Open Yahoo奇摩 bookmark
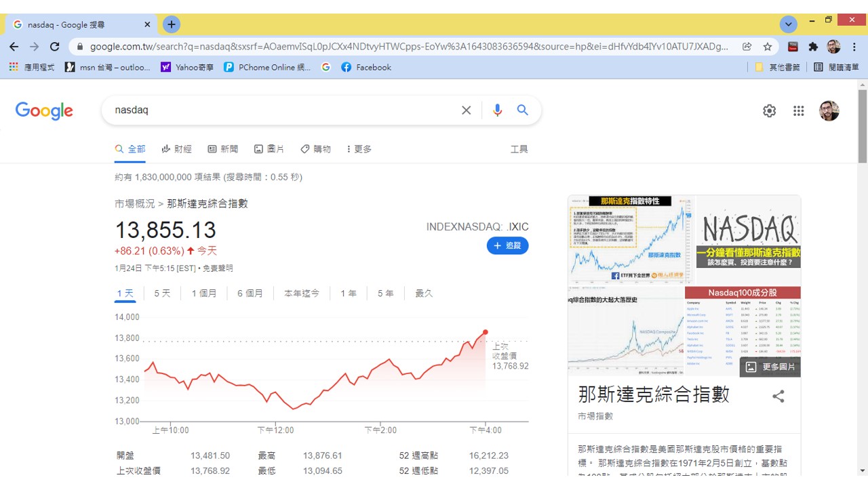 click(186, 67)
